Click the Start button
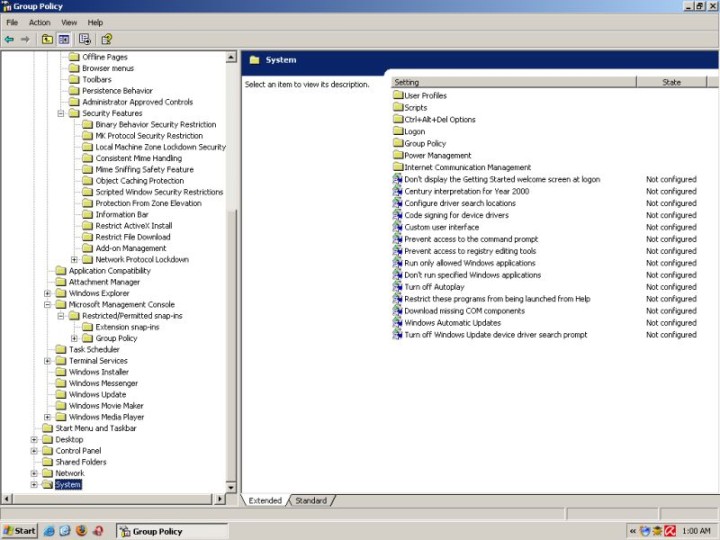Viewport: 720px width, 540px height. [20, 531]
